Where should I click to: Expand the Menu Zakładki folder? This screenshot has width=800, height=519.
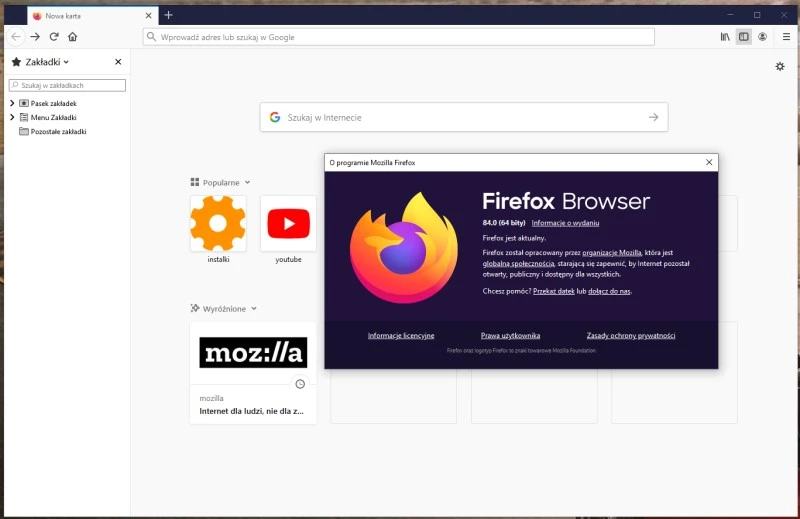coord(12,117)
